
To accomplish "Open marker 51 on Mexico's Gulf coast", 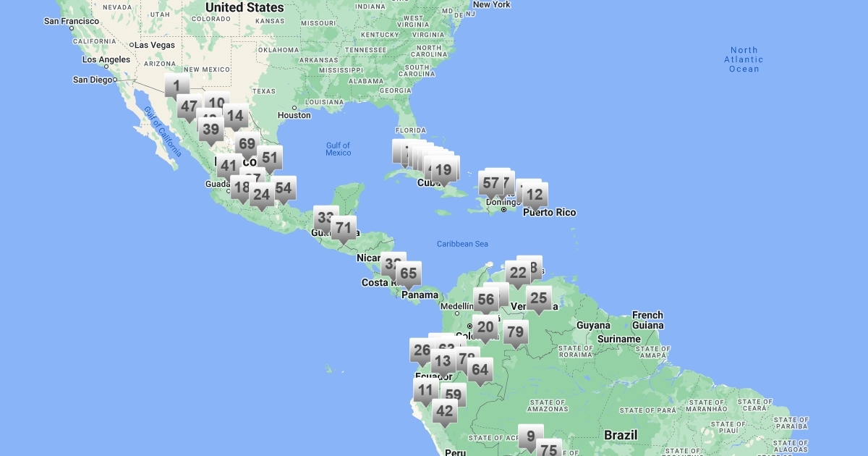I will click(x=269, y=158).
